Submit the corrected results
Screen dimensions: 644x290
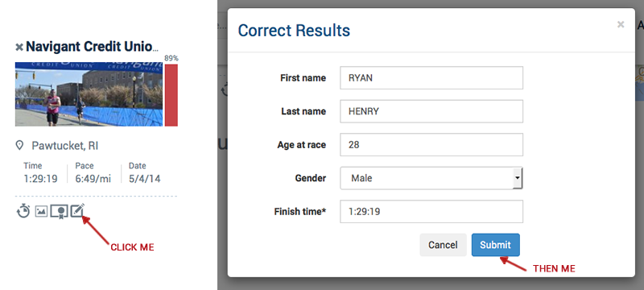click(x=495, y=245)
